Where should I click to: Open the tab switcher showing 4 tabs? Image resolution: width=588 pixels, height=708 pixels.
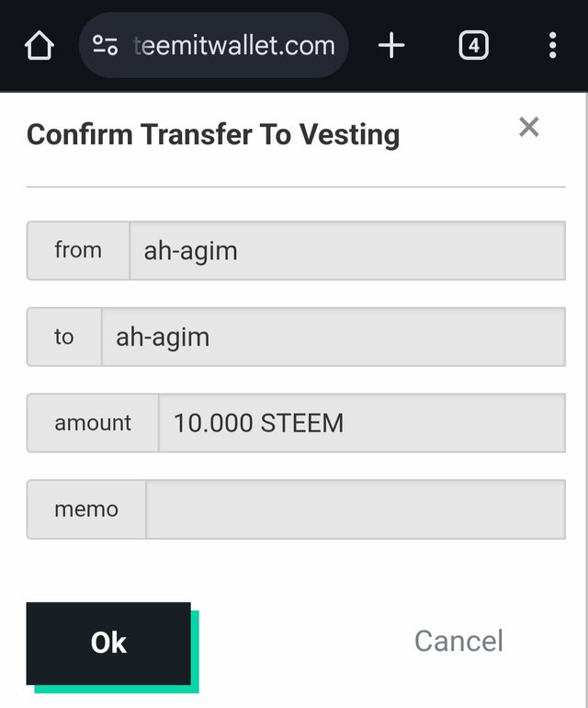(473, 45)
